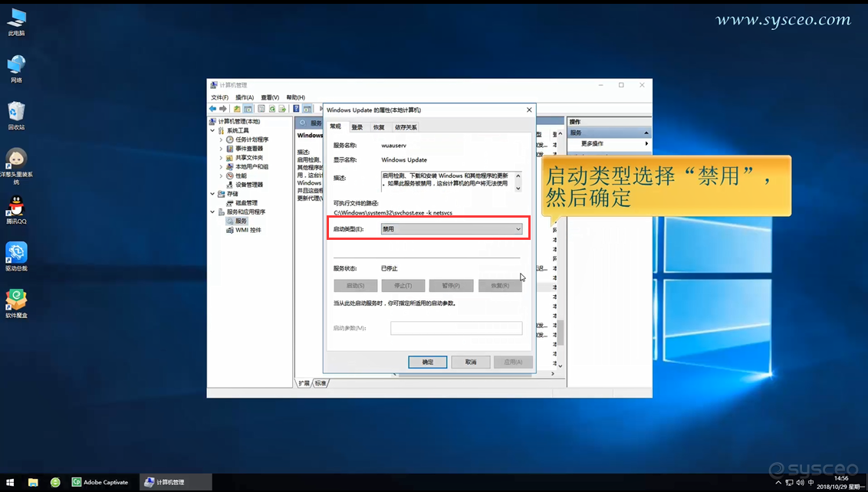Open the green browser icon on taskbar
This screenshot has width=868, height=492.
[x=55, y=482]
